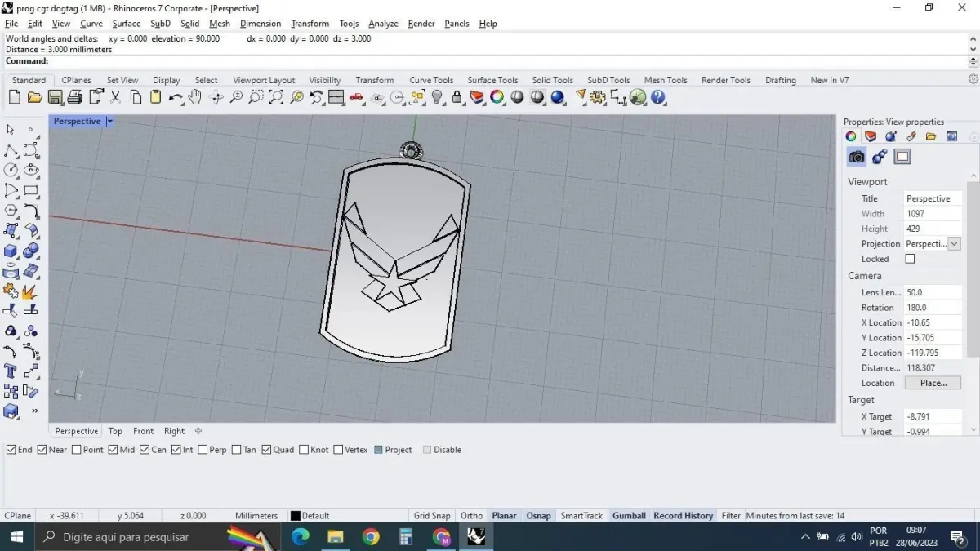The width and height of the screenshot is (980, 551).
Task: Save the model with the floppy disk icon
Action: point(55,97)
